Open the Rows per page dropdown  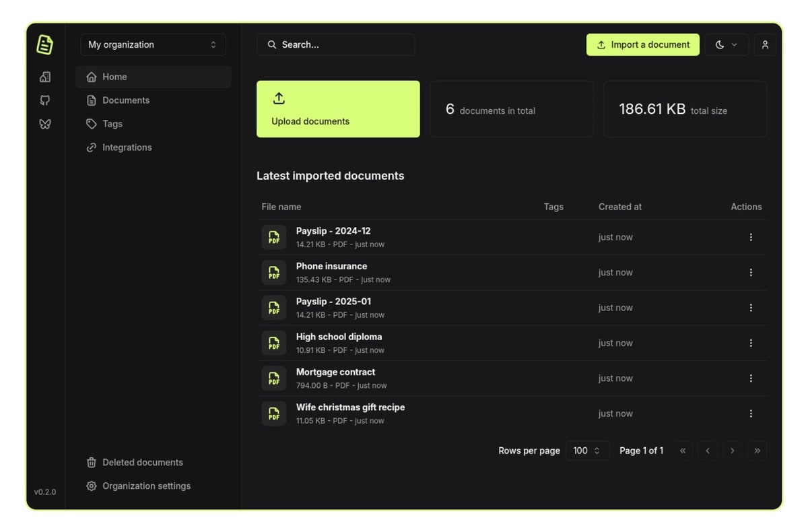(x=587, y=451)
